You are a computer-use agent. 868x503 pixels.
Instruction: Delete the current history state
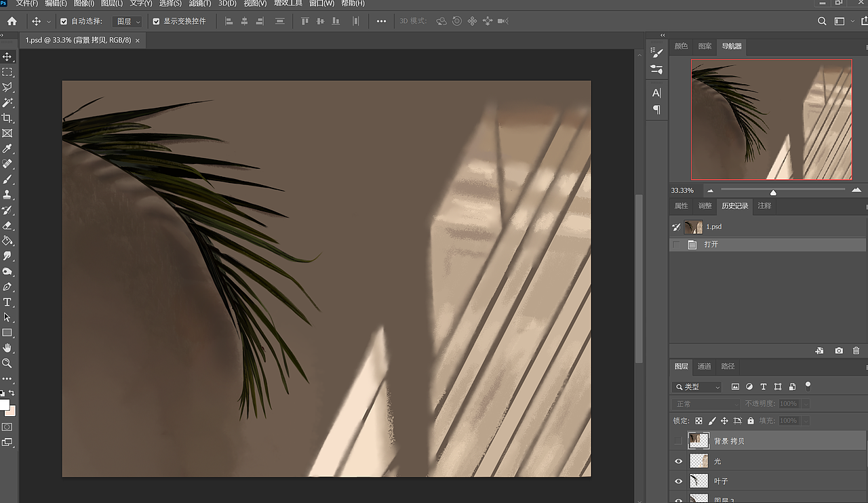(856, 350)
